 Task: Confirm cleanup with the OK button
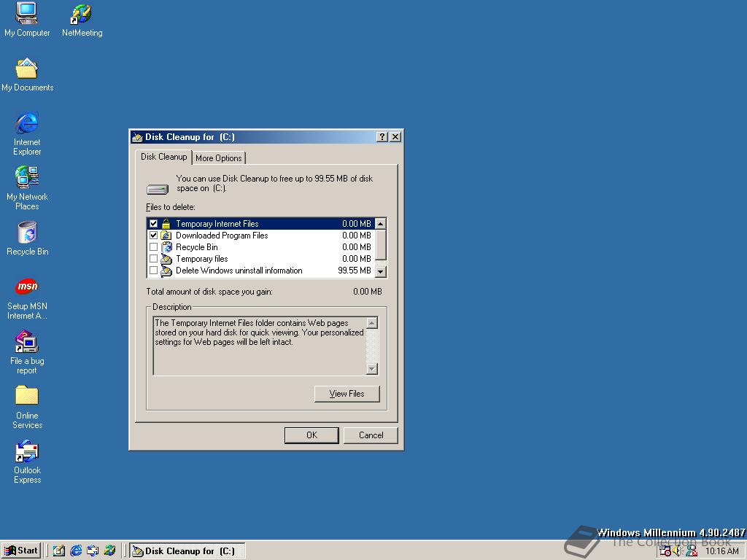[311, 435]
